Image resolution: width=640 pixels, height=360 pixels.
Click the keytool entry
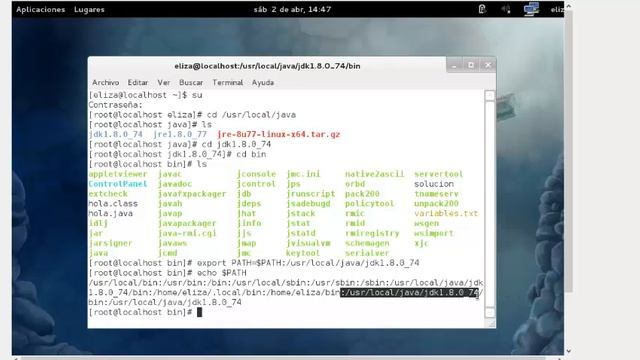303,253
